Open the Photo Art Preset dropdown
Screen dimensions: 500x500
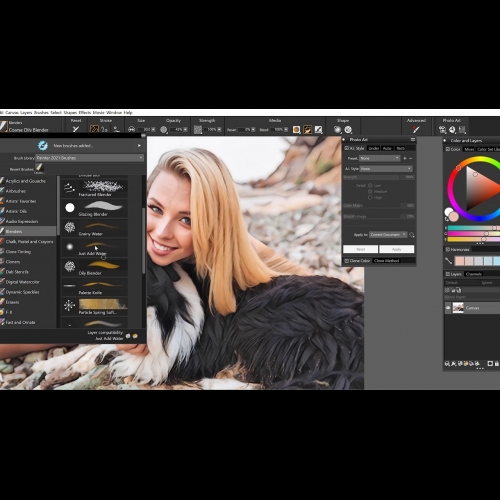[x=380, y=158]
